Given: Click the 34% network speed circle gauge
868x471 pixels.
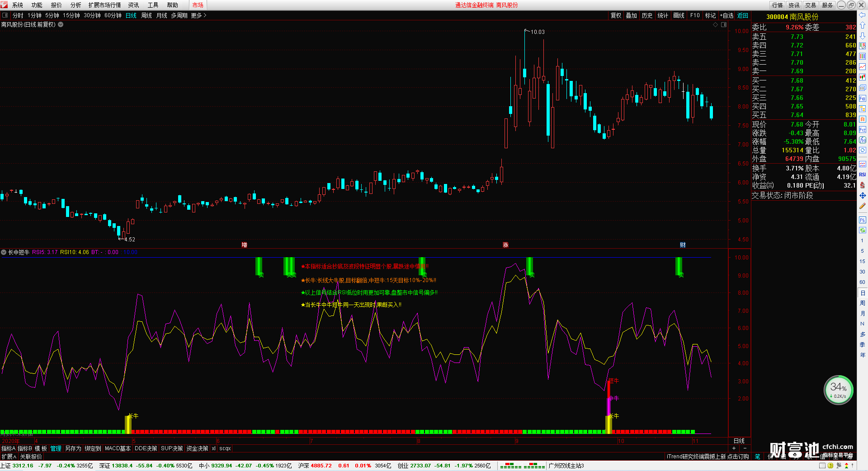Looking at the screenshot, I should pyautogui.click(x=839, y=390).
